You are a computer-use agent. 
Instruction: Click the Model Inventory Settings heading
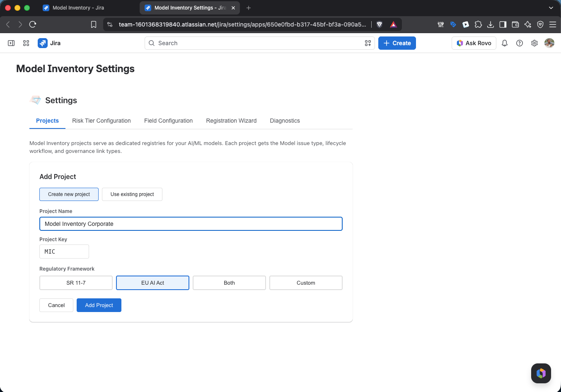click(x=75, y=69)
